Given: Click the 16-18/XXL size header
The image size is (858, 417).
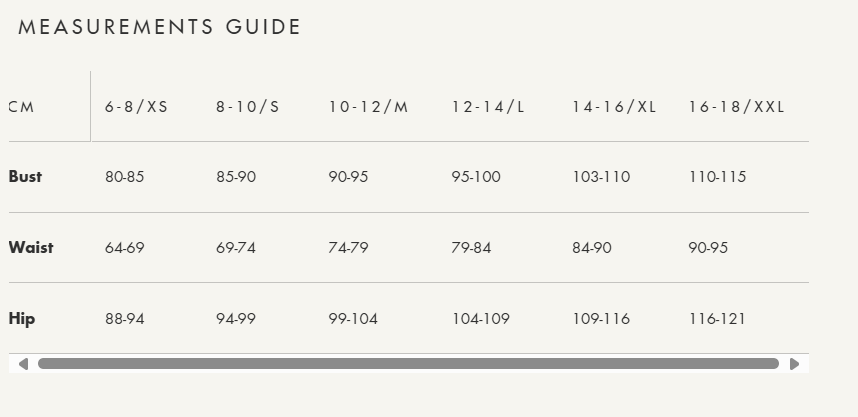Looking at the screenshot, I should [737, 107].
